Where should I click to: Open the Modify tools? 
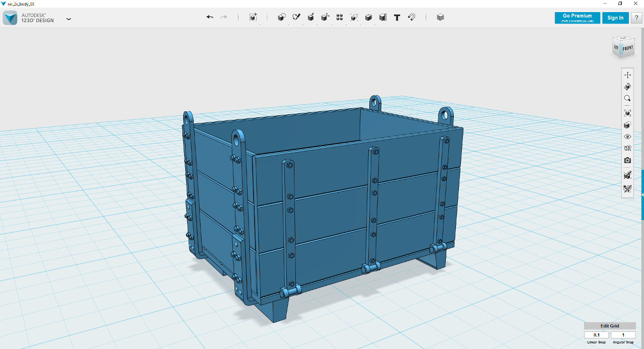pos(325,17)
